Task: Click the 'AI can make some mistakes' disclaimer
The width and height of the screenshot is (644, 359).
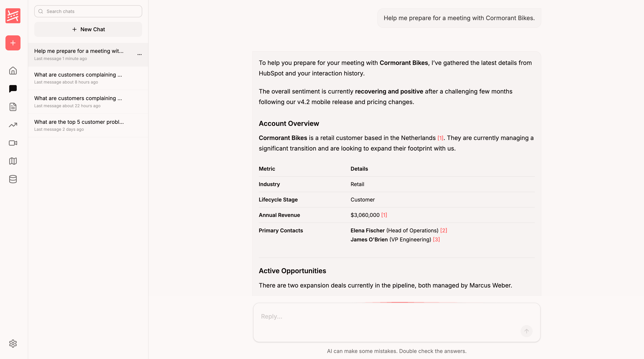Action: [x=397, y=351]
